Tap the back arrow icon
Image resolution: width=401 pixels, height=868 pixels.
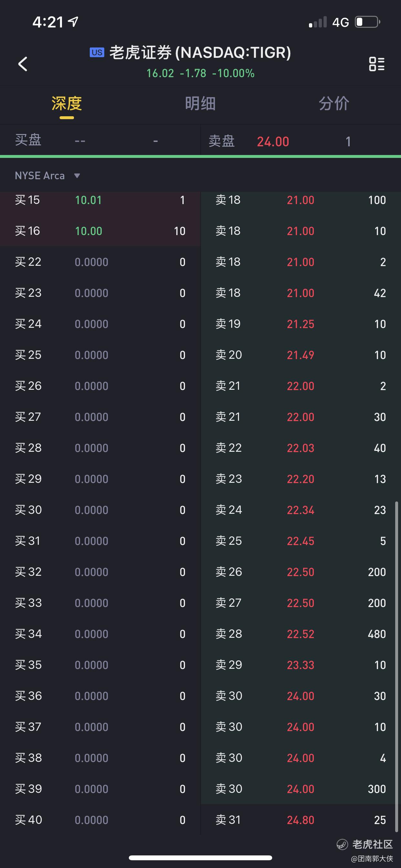click(x=23, y=64)
